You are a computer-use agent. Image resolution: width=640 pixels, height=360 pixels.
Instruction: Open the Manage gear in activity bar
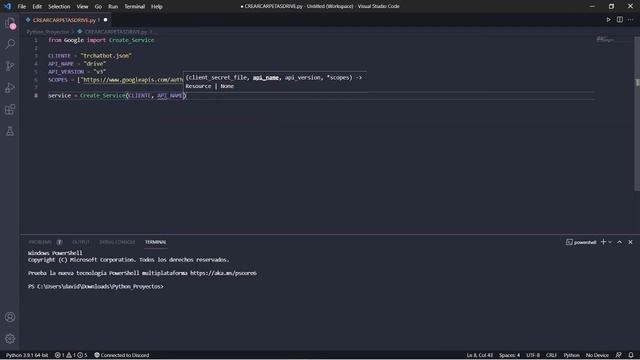click(10, 338)
